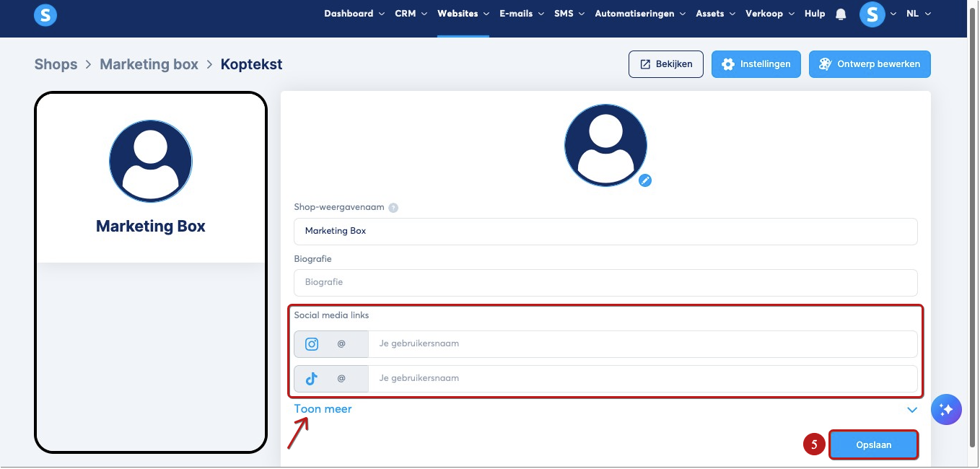Click the TikTok username field
This screenshot has width=980, height=469.
coord(643,378)
